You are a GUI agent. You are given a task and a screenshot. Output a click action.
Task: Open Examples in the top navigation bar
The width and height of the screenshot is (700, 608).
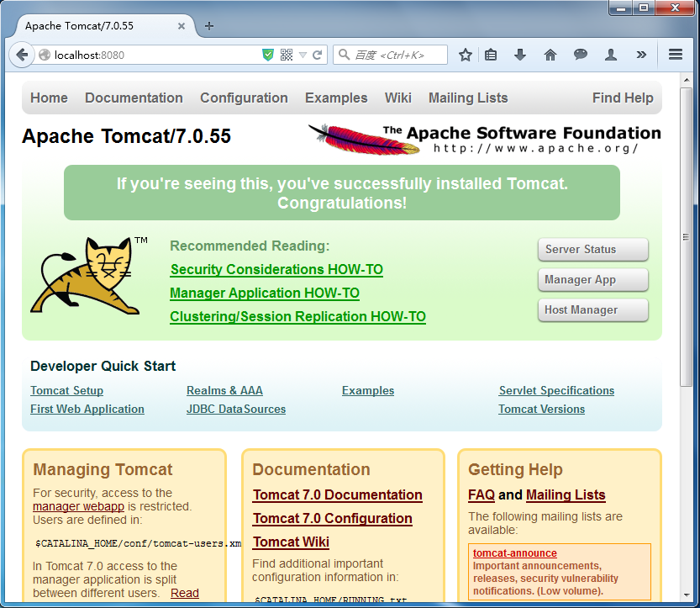pos(336,98)
